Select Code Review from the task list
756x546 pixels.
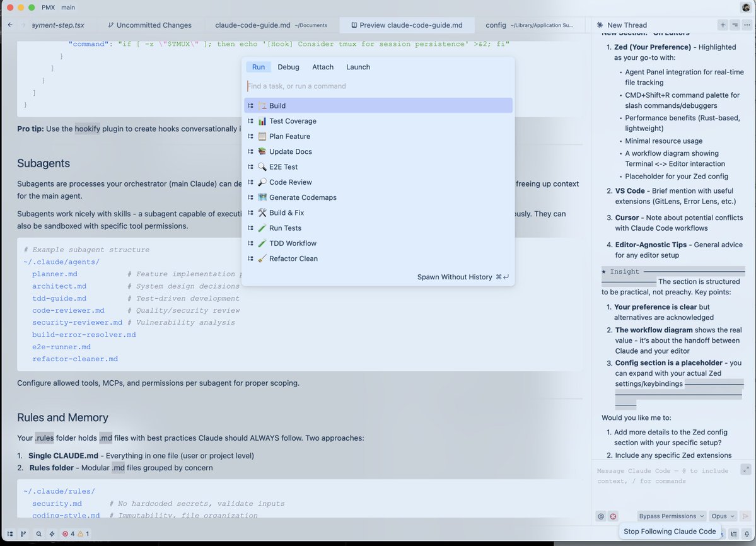tap(290, 182)
